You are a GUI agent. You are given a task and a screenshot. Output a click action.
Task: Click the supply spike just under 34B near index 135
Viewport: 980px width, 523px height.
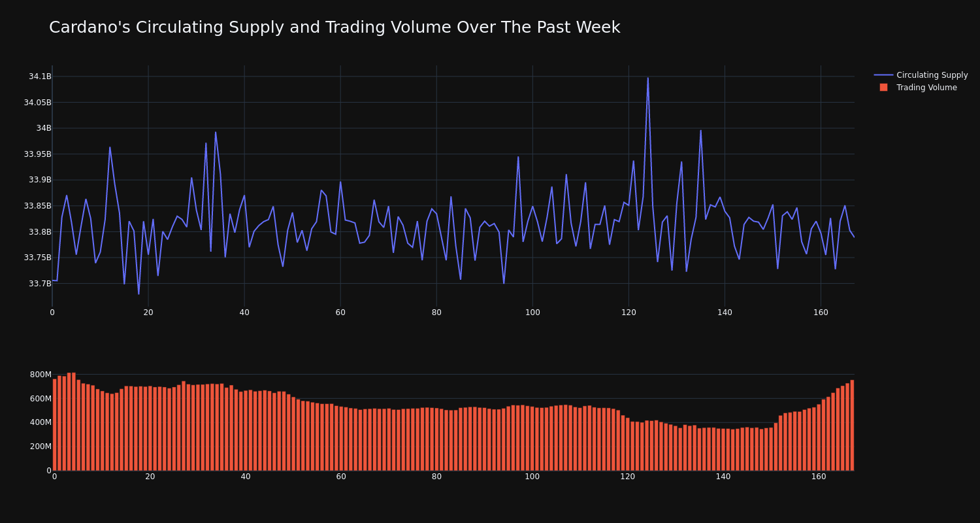701,130
